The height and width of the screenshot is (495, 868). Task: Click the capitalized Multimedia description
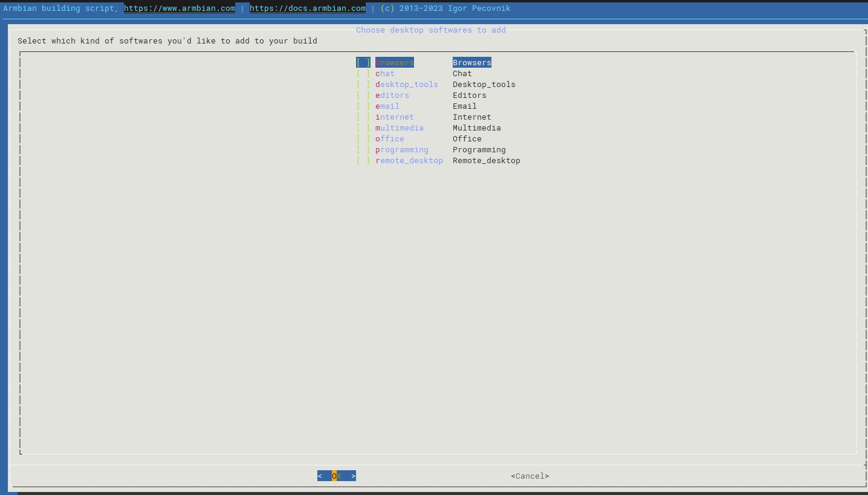(476, 128)
